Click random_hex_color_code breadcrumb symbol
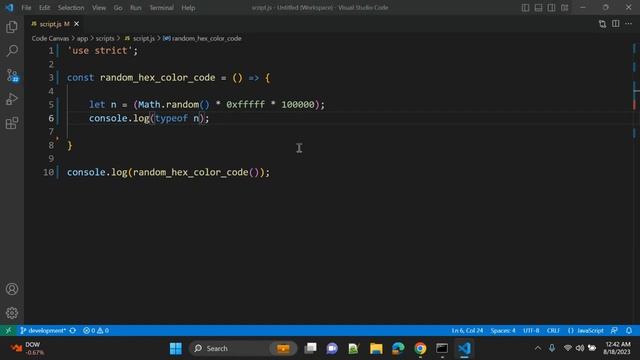Image resolution: width=640 pixels, height=360 pixels. point(202,38)
